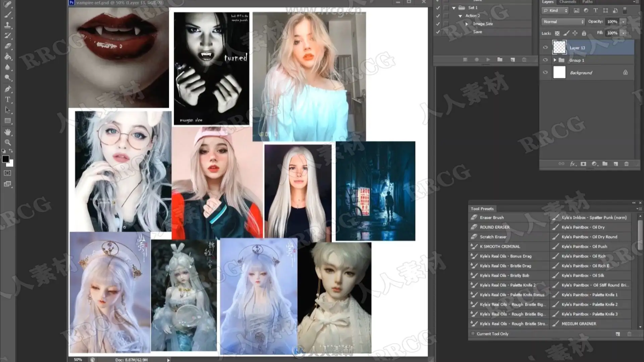Click the lock transparent pixels icon

(x=557, y=33)
